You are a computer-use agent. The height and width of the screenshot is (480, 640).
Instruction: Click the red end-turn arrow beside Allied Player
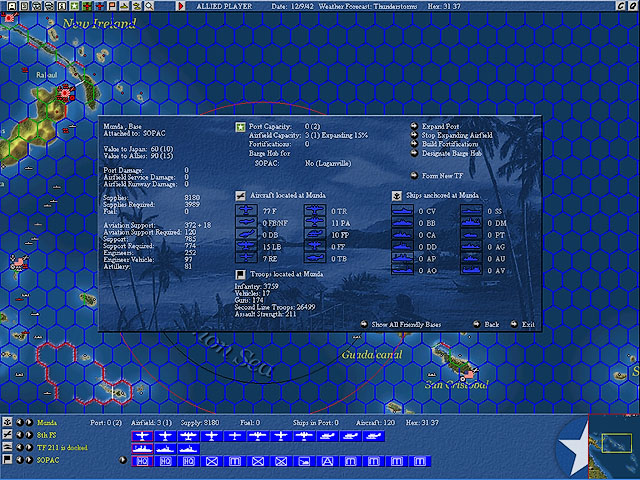click(181, 6)
